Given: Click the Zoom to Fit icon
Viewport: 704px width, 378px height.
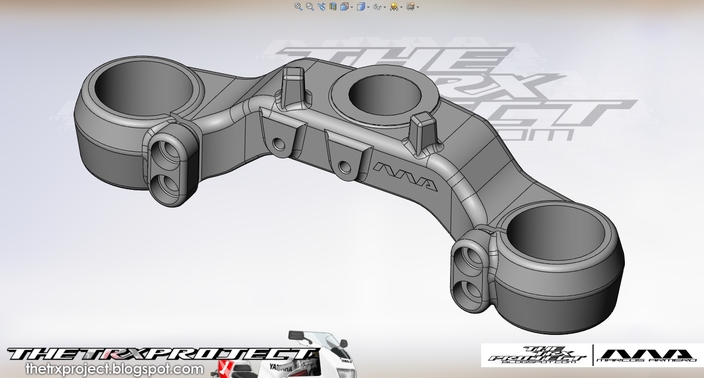Looking at the screenshot, I should (298, 6).
